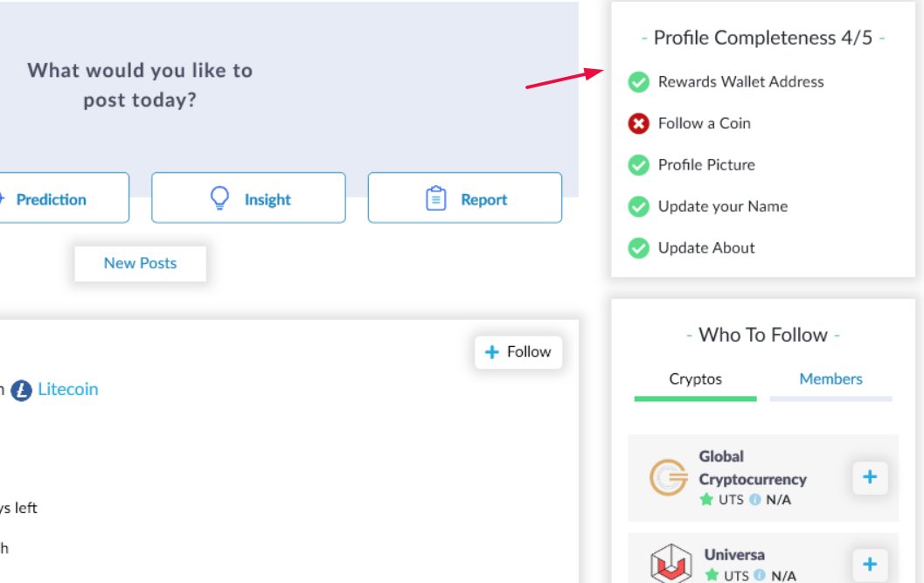Click the Universa cube logo

point(670,563)
